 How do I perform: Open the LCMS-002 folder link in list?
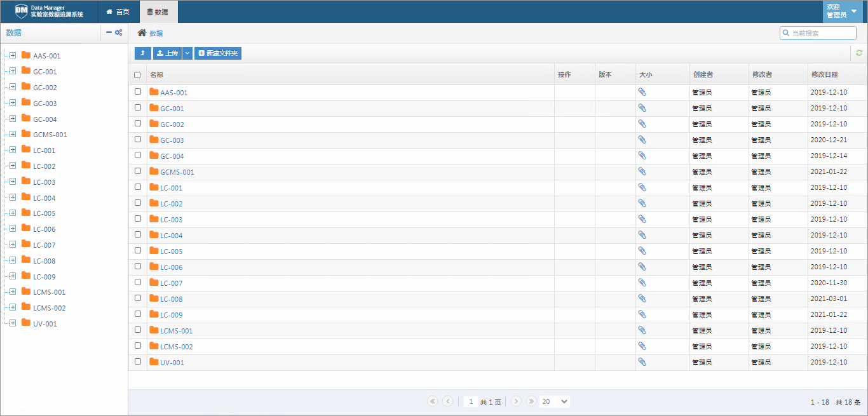[x=176, y=347]
